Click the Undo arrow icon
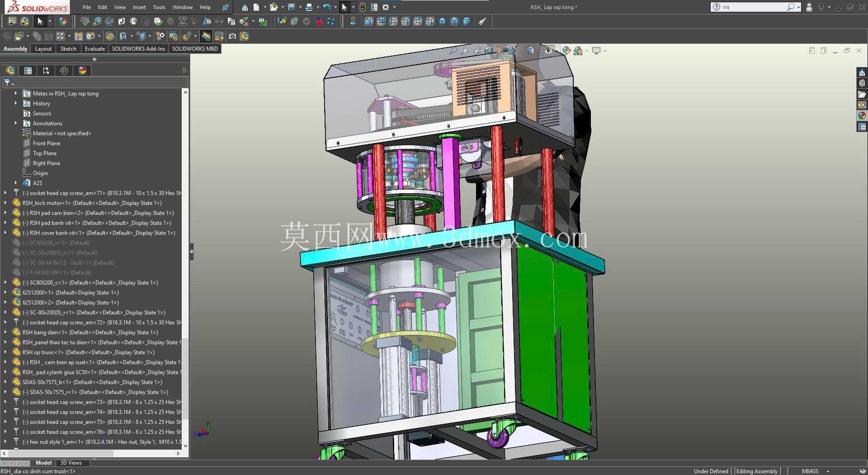The width and height of the screenshot is (868, 475). coord(326,7)
